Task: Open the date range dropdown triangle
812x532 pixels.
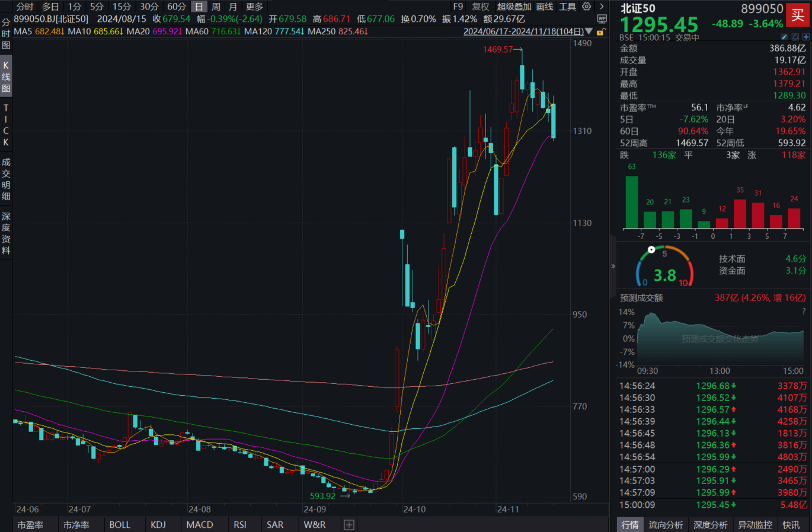Action: (x=589, y=31)
